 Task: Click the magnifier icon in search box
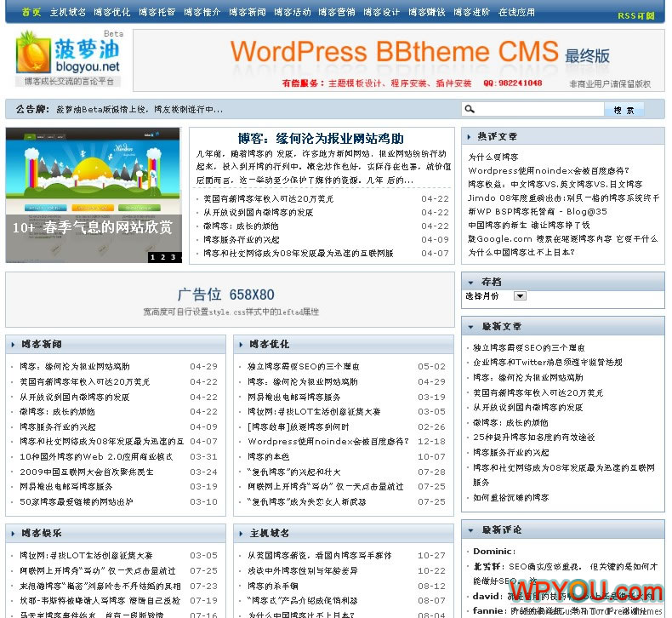click(x=470, y=109)
